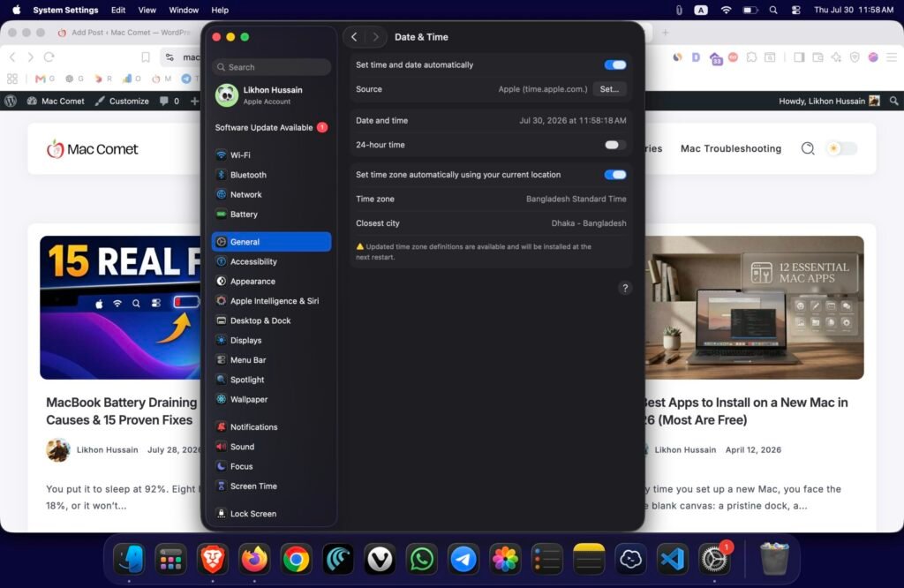904x588 pixels.
Task: Open Trash from the Dock
Action: [x=774, y=559]
